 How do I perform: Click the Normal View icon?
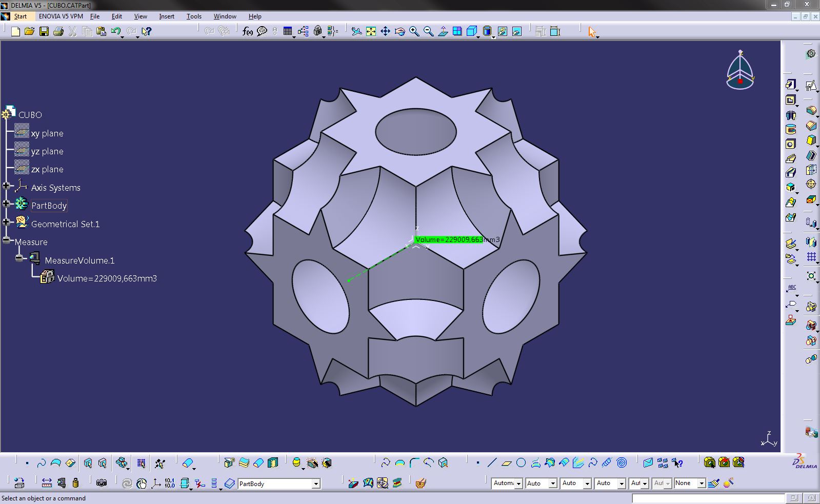pyautogui.click(x=443, y=31)
